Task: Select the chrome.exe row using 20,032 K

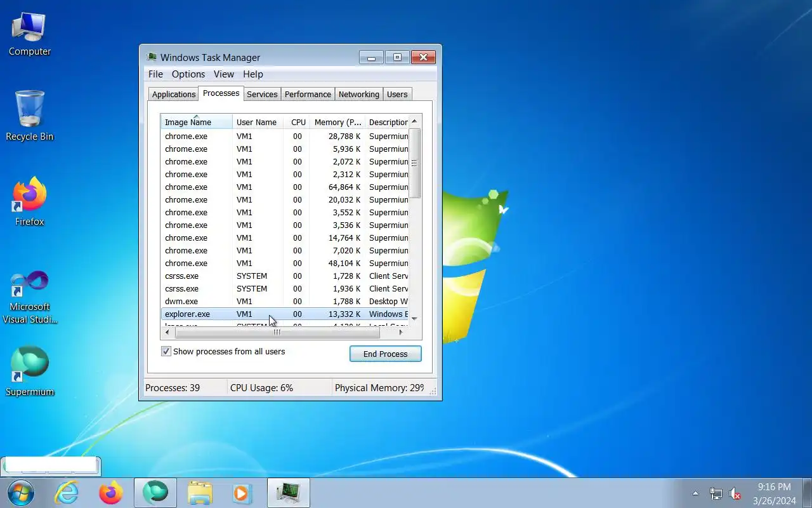Action: [285, 199]
